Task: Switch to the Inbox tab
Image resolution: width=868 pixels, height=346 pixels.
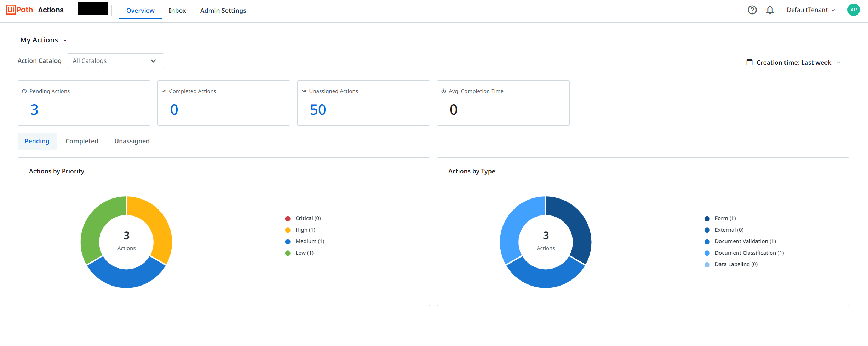Action: point(177,11)
